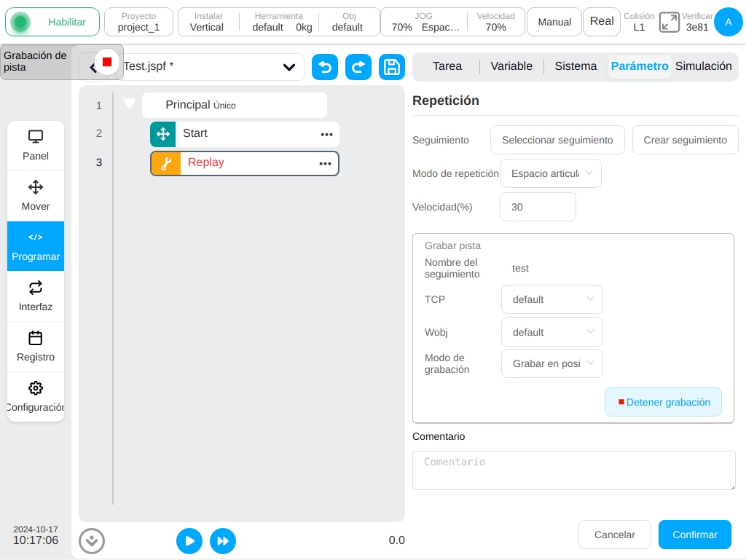Open the user avatar A menu

729,22
